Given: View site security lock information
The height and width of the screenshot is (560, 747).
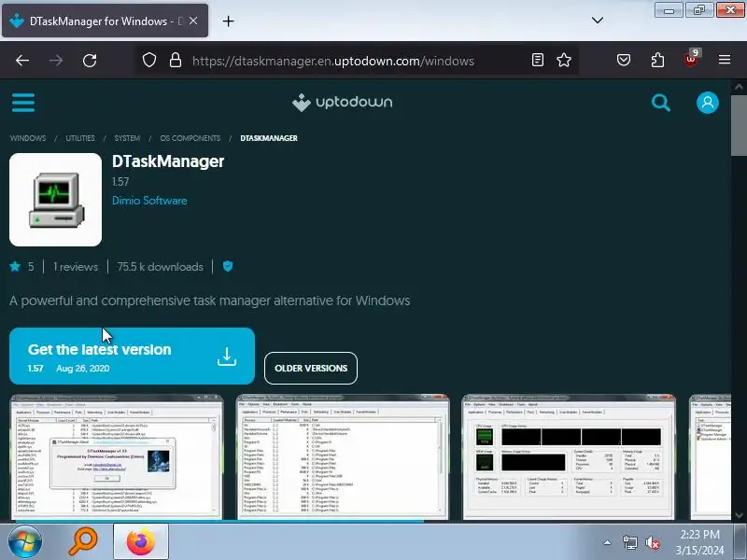Looking at the screenshot, I should [x=176, y=60].
